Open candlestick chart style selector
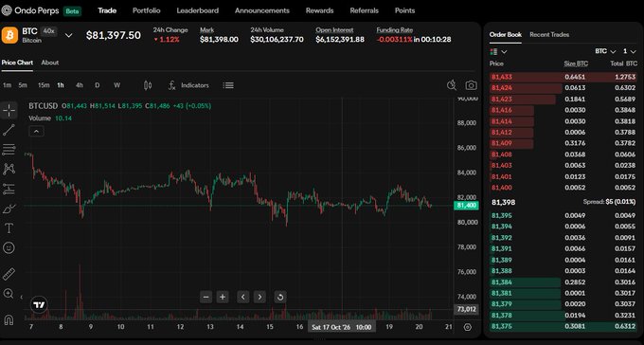 pyautogui.click(x=148, y=85)
